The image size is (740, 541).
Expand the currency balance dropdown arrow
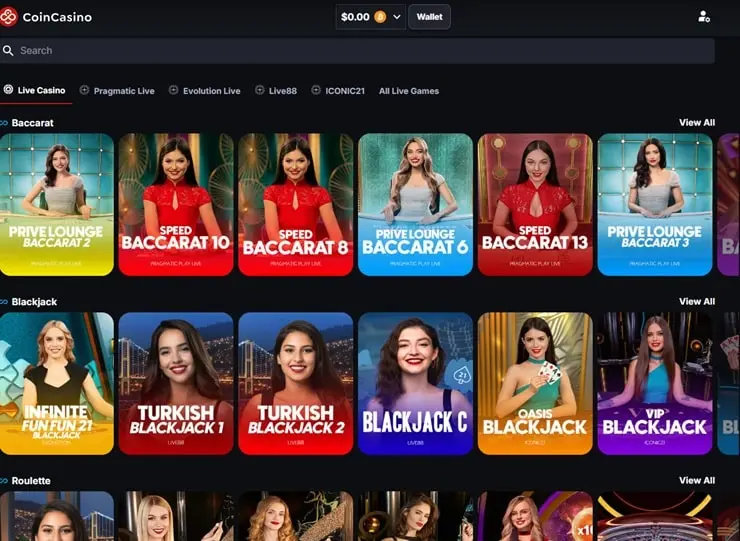pyautogui.click(x=397, y=17)
